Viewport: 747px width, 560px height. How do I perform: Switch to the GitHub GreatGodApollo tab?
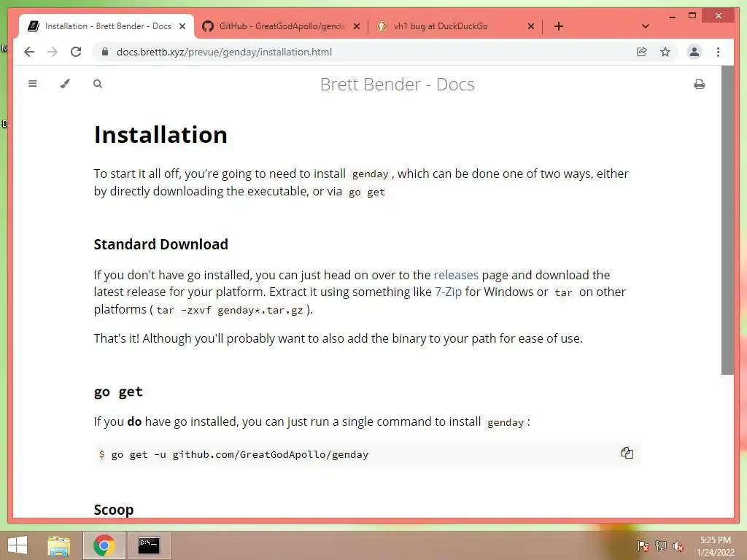click(x=281, y=26)
